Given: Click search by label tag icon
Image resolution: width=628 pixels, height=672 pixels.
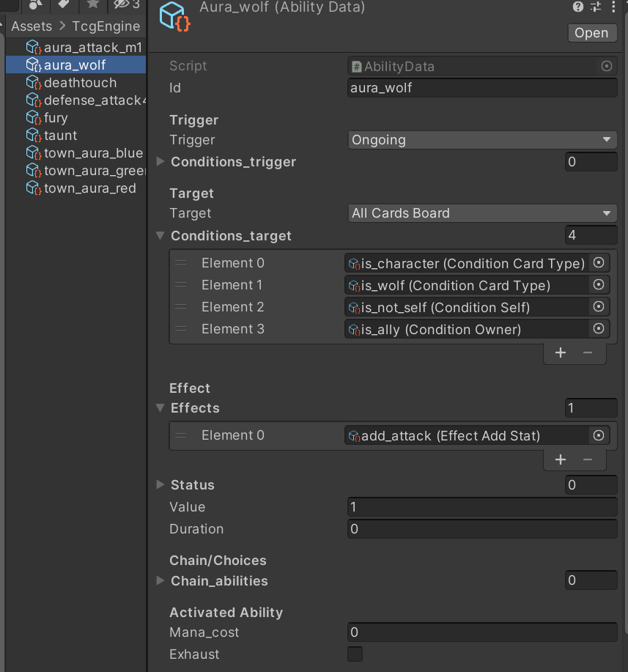Looking at the screenshot, I should click(x=64, y=4).
